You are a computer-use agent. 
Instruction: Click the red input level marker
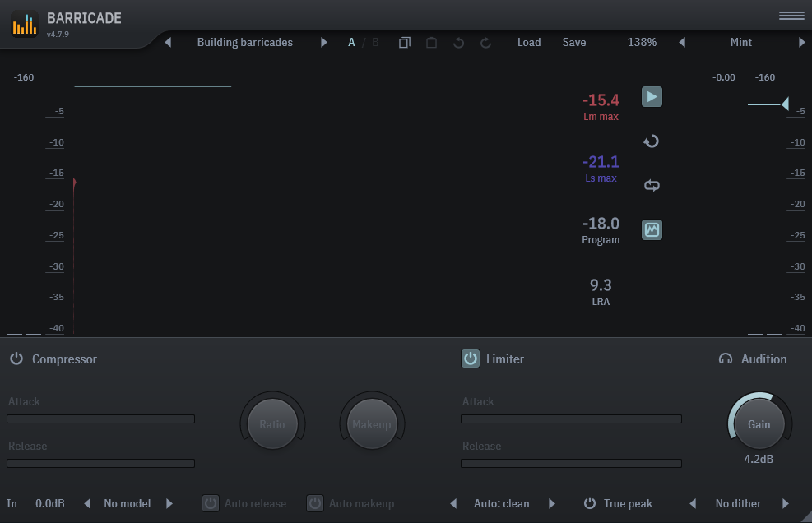75,183
